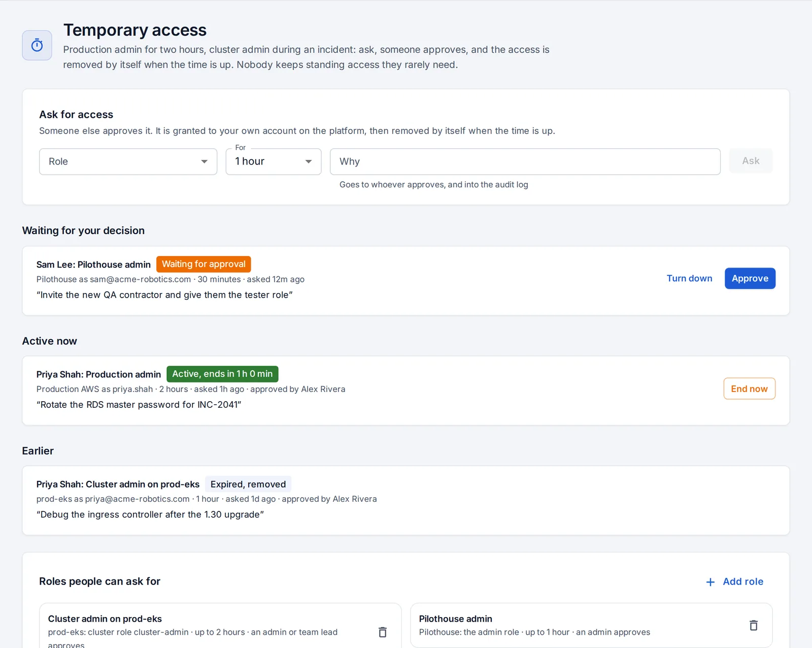
Task: Click trash icon for Pilothouse admin role
Action: coord(754,625)
